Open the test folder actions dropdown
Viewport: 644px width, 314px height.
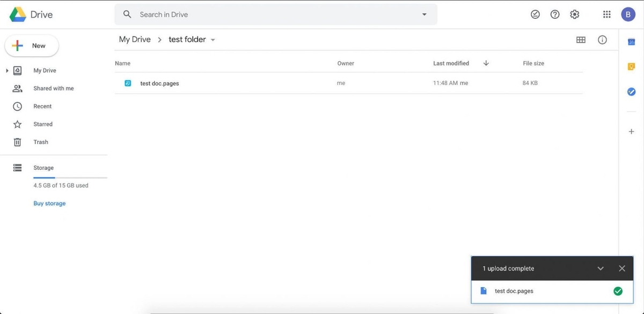pyautogui.click(x=213, y=39)
